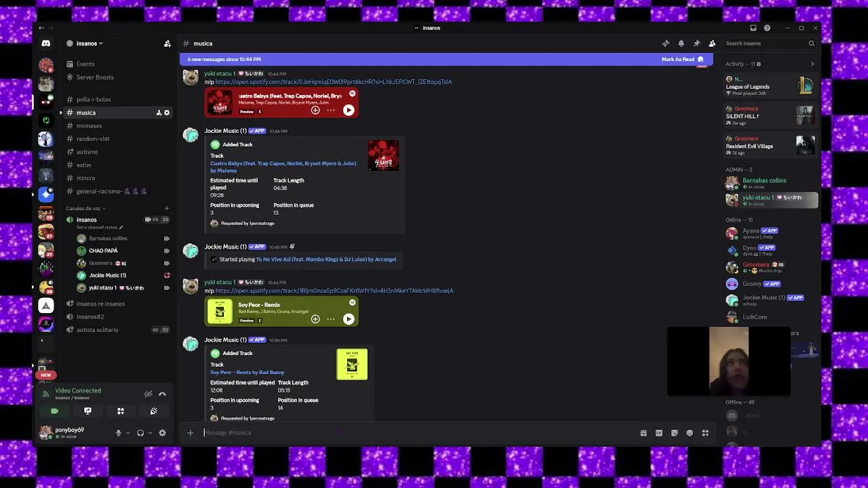Toggle noise suppression in voice panel

coord(148,394)
